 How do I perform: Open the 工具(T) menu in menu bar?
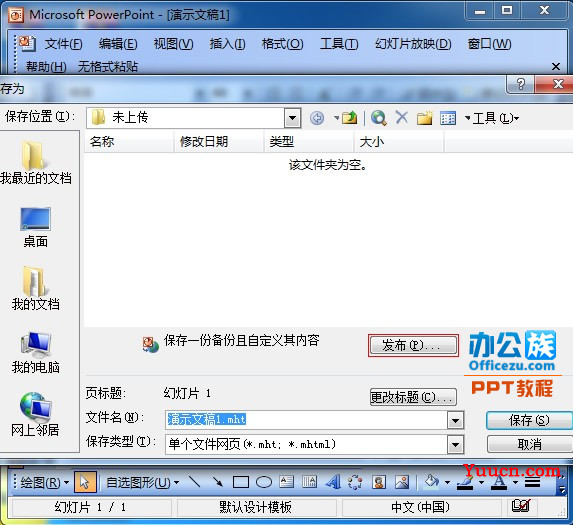click(339, 44)
